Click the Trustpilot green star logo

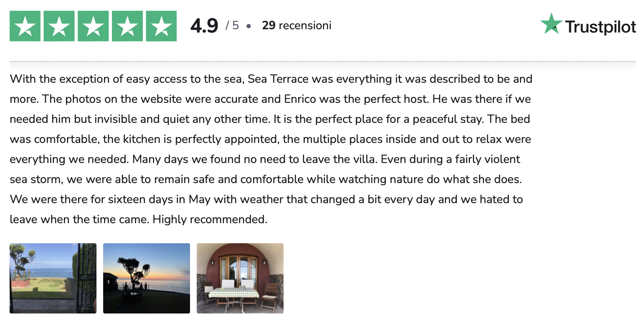[551, 23]
